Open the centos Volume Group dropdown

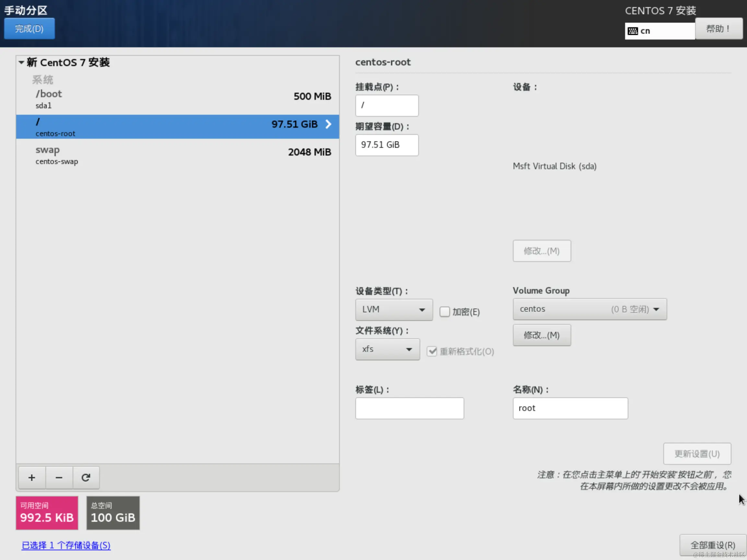[589, 309]
